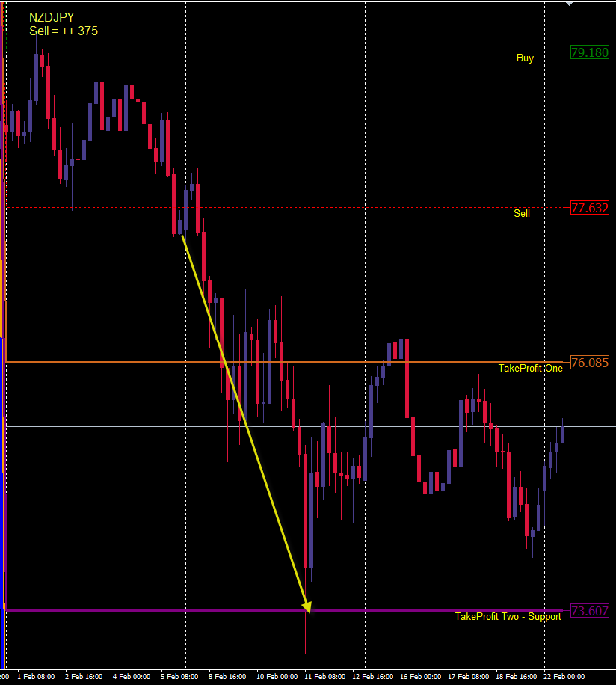Click the '2 Feb 16:00' time axis label

(84, 676)
